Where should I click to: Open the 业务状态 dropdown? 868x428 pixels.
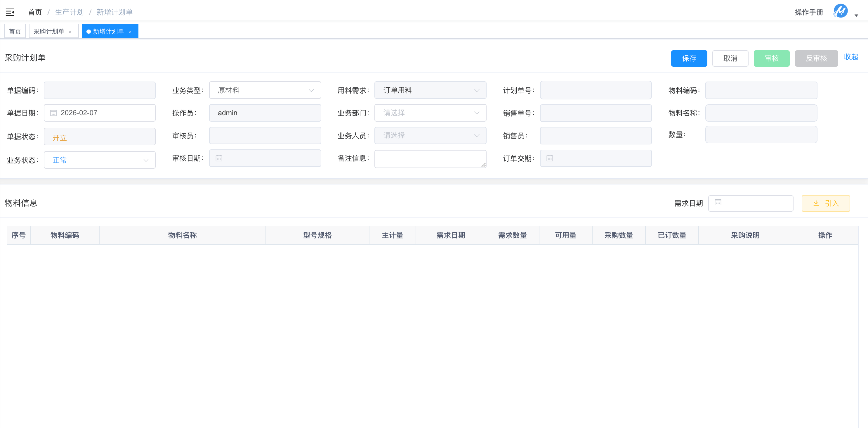point(99,160)
